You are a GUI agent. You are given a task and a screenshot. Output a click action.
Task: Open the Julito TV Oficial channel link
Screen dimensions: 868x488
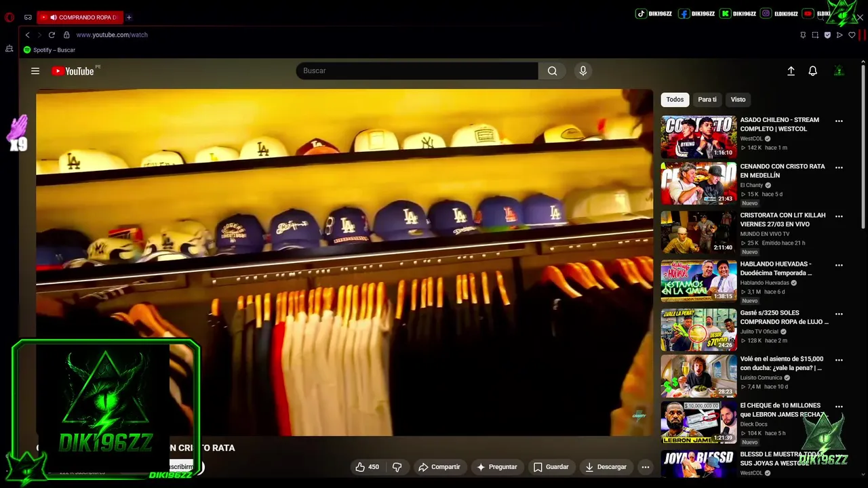[759, 331]
